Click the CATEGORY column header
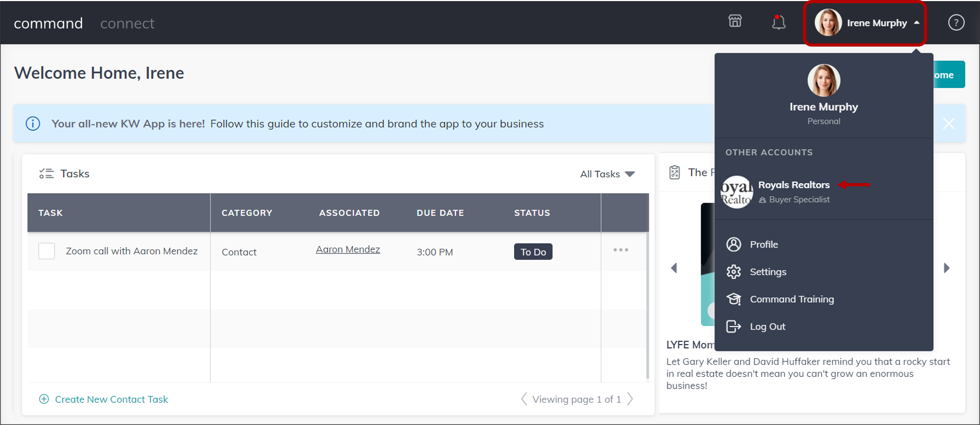Screen dimensions: 980x425 pos(247,213)
